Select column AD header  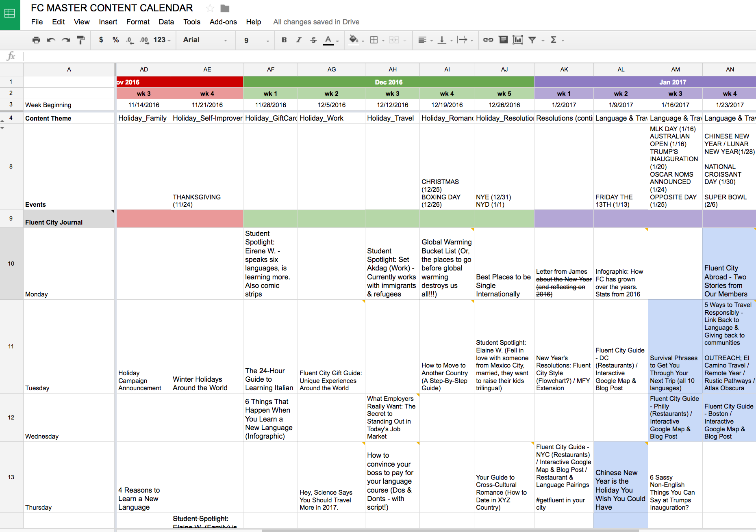(144, 69)
